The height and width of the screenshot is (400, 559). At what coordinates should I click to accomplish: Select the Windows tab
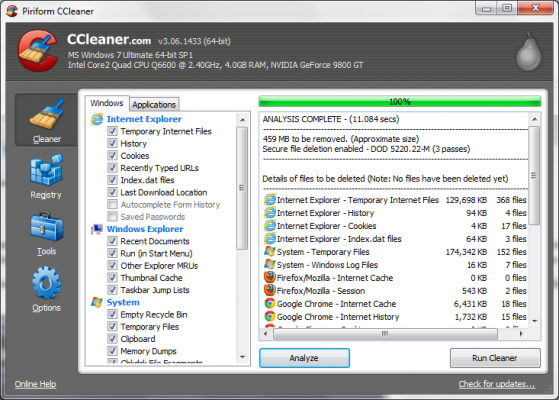tap(107, 103)
